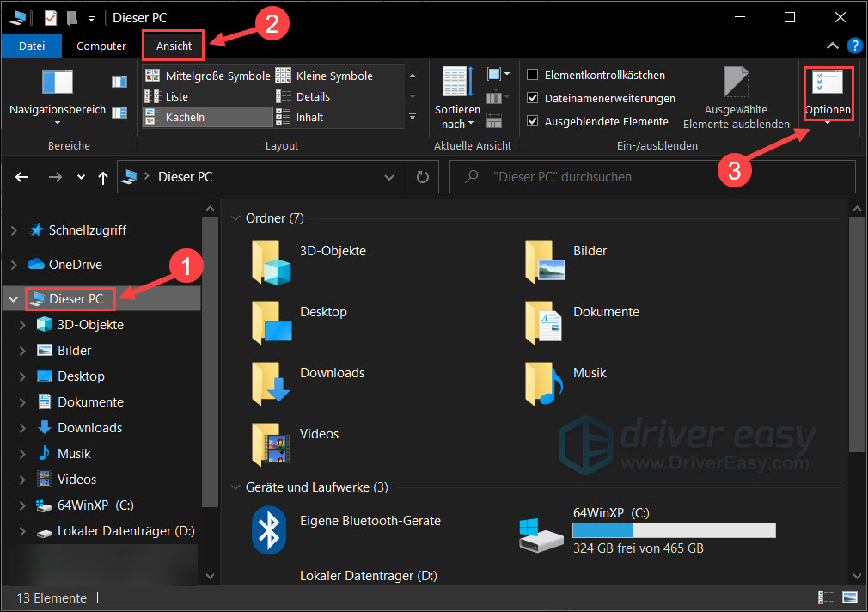Select the Liste layout view
The image size is (868, 612).
point(174,96)
